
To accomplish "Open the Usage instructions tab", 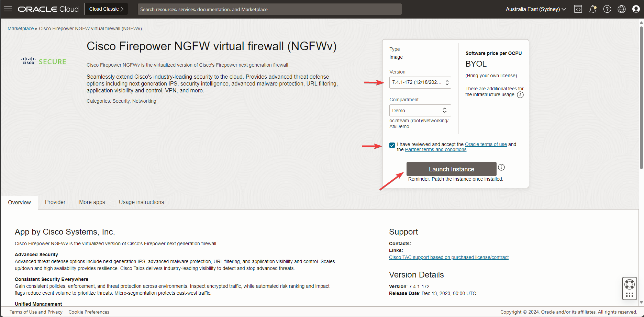I will coord(142,202).
